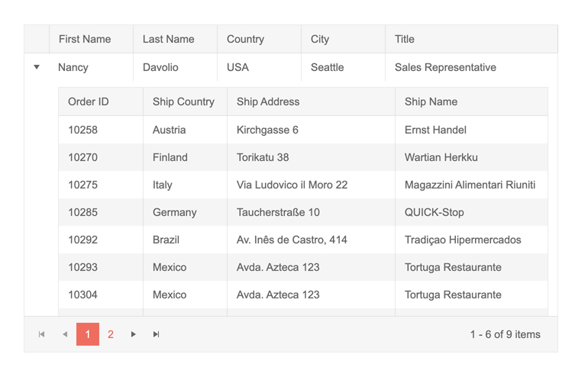Jump to last page of grid

coord(157,334)
